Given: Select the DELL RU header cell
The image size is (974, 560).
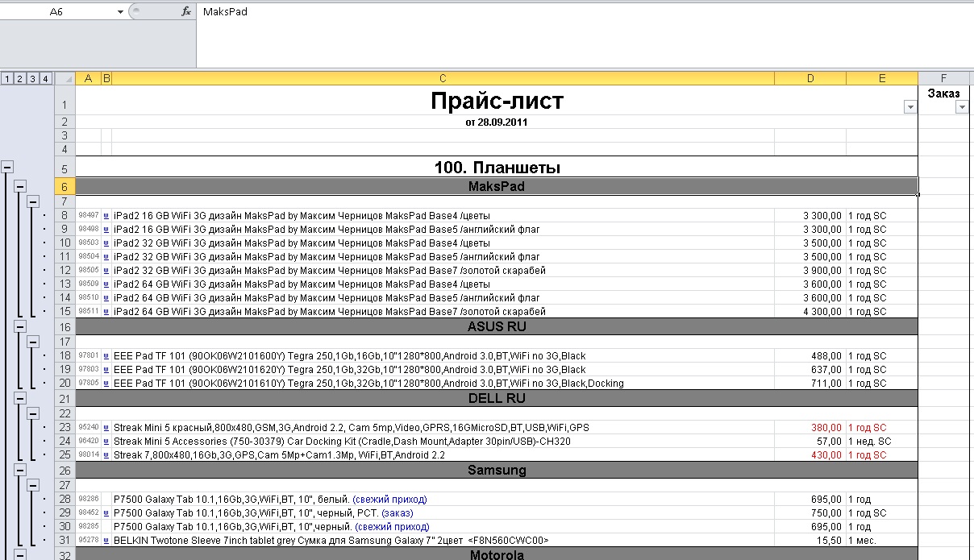Looking at the screenshot, I should point(497,398).
